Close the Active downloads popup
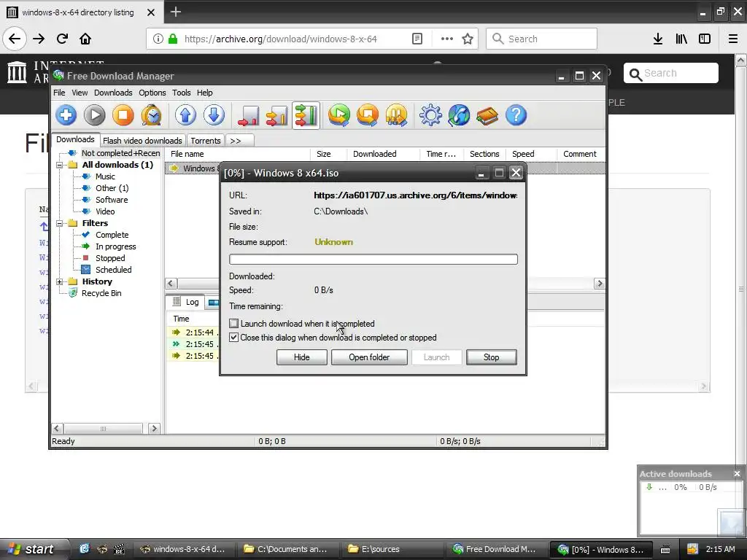747x560 pixels. click(x=737, y=473)
